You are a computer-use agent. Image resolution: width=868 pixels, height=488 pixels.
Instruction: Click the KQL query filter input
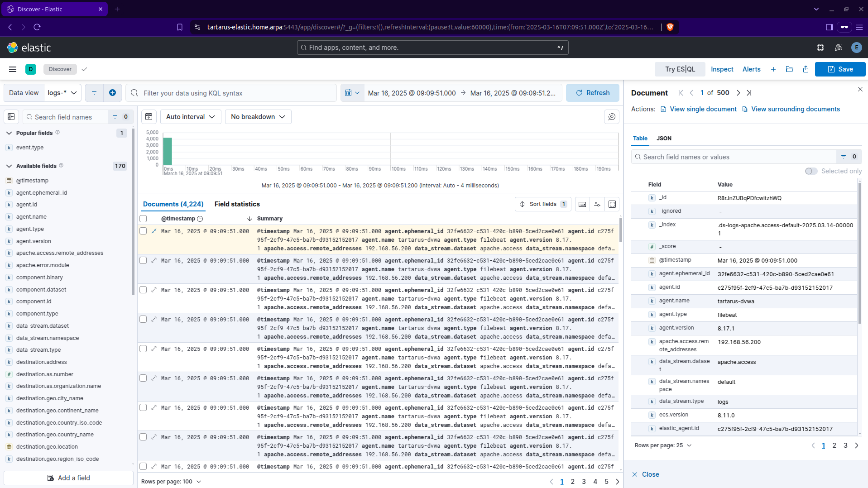coord(235,93)
